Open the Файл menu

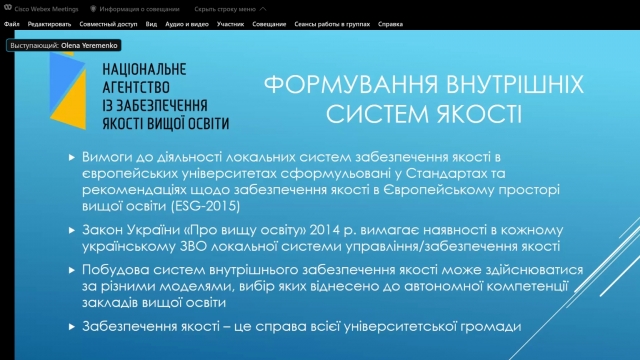pyautogui.click(x=12, y=24)
